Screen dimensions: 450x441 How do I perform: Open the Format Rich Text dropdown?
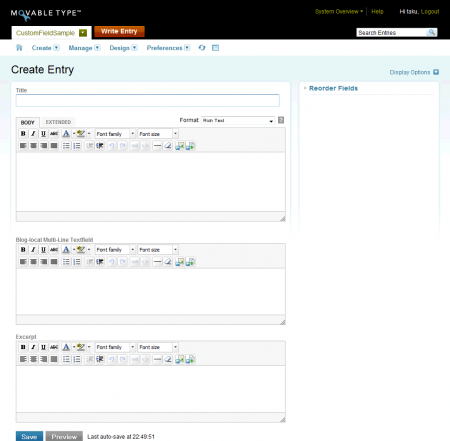tap(238, 120)
